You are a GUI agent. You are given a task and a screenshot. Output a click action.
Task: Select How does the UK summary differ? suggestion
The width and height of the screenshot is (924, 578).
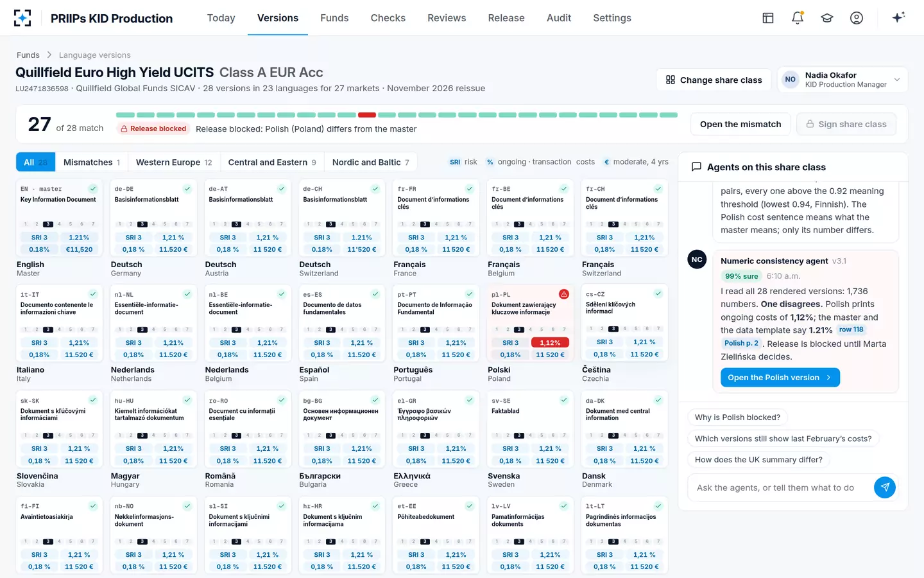point(758,460)
